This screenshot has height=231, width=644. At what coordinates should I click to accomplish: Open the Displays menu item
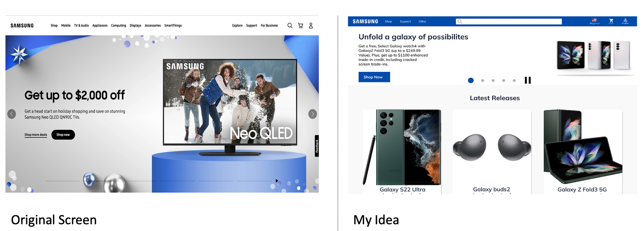136,25
